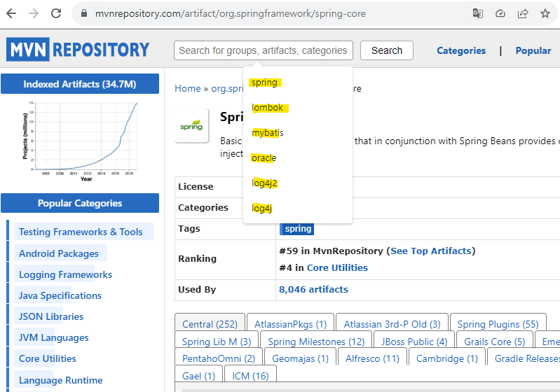
Task: Switch to Spring Lib M (3) tab
Action: (x=217, y=341)
